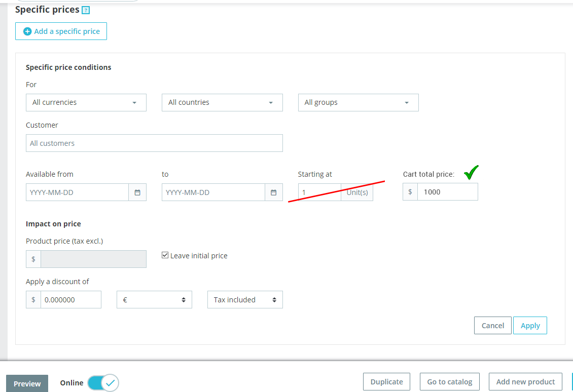Click Add new product button

(525, 382)
